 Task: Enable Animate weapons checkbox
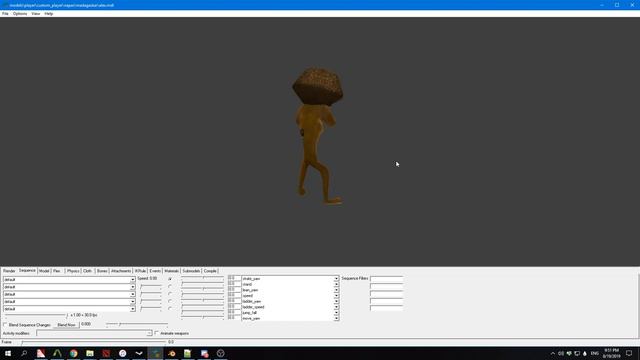coord(157,333)
